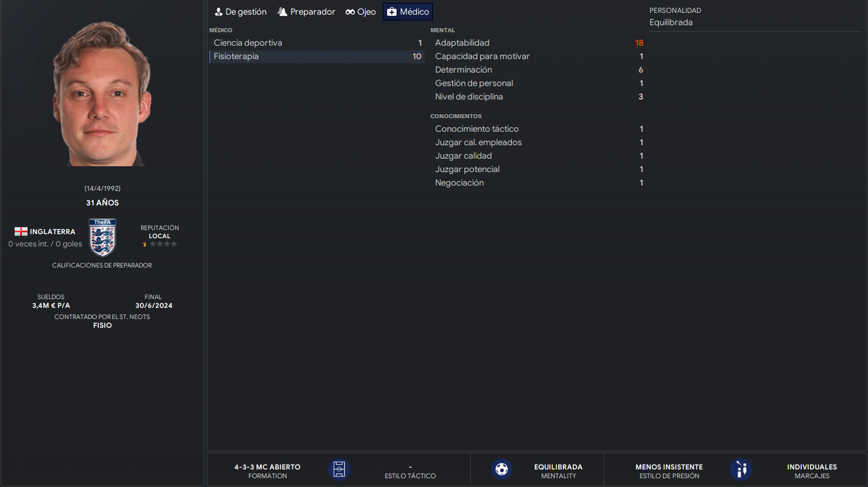Select the Fisioterapia attribute row
The width and height of the screenshot is (868, 487).
coord(316,56)
